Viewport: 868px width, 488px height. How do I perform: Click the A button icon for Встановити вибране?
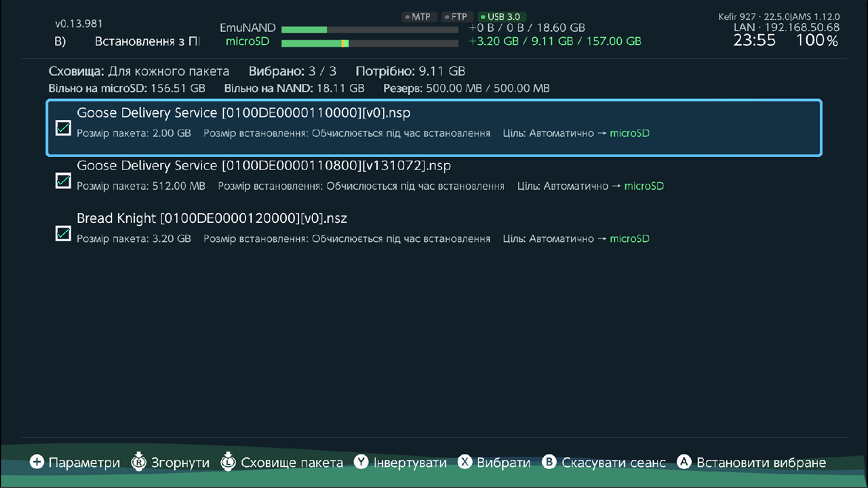(684, 462)
